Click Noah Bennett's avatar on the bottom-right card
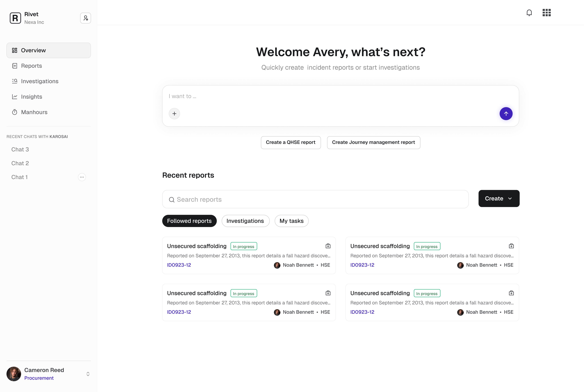584x392 pixels. pos(460,312)
